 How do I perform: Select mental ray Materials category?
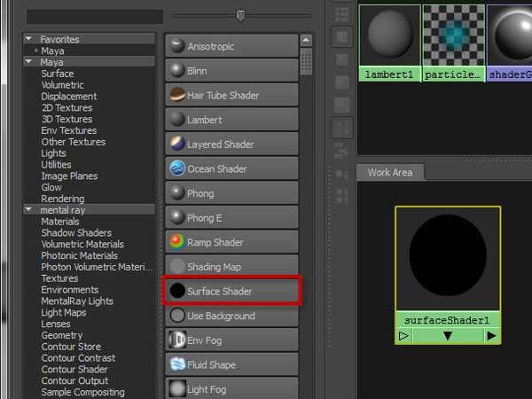click(60, 222)
